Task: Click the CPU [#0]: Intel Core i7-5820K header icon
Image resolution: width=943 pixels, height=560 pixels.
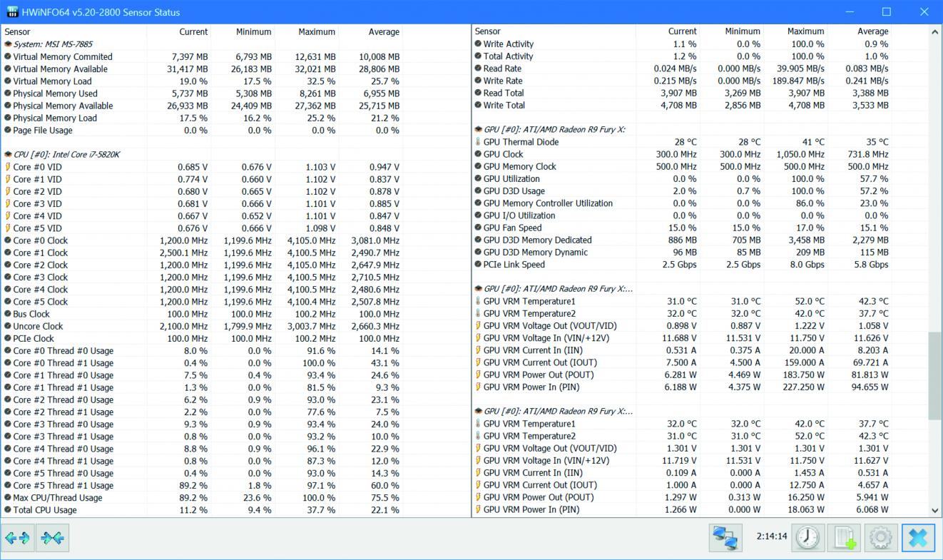Action: click(x=8, y=155)
